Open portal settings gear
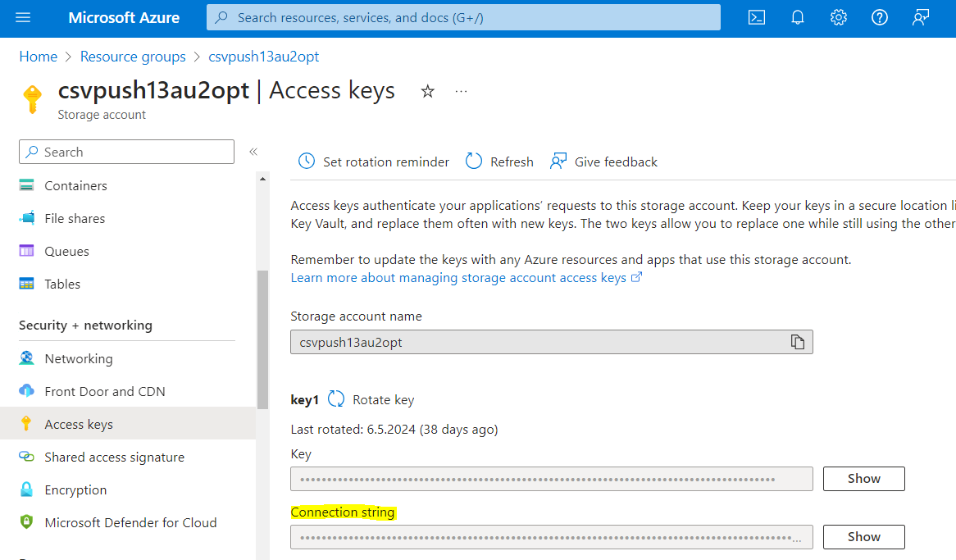 point(838,17)
